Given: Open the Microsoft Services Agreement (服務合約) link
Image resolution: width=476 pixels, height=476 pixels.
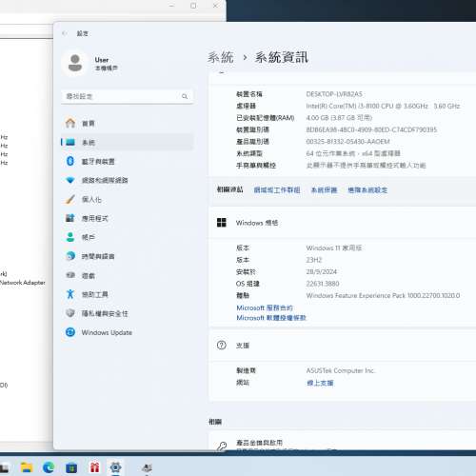Looking at the screenshot, I should tap(265, 307).
